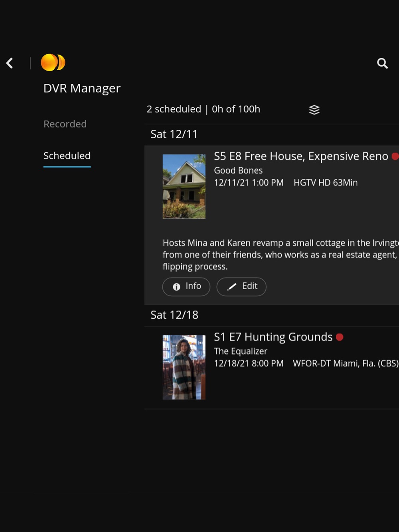Click the Good Bones series name

pyautogui.click(x=238, y=170)
